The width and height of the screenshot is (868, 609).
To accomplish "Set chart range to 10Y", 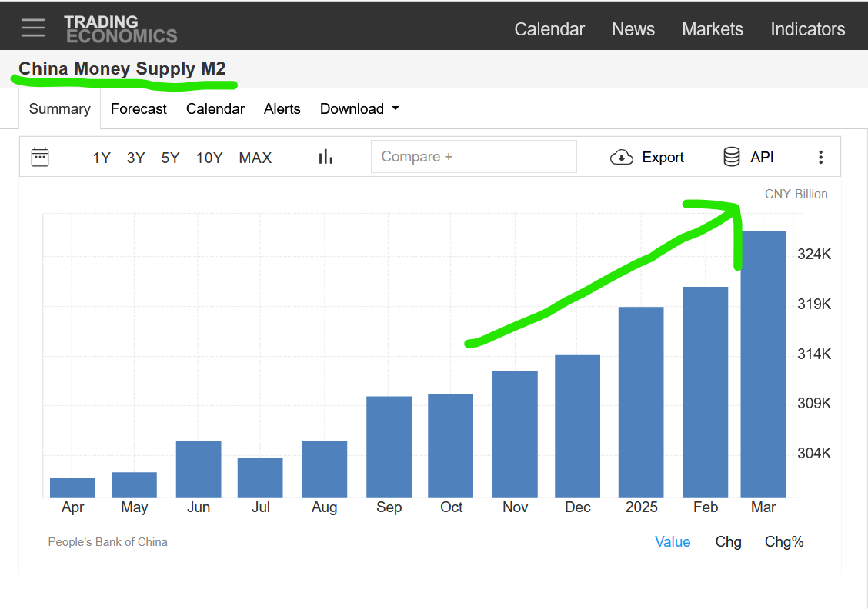I will [x=209, y=158].
